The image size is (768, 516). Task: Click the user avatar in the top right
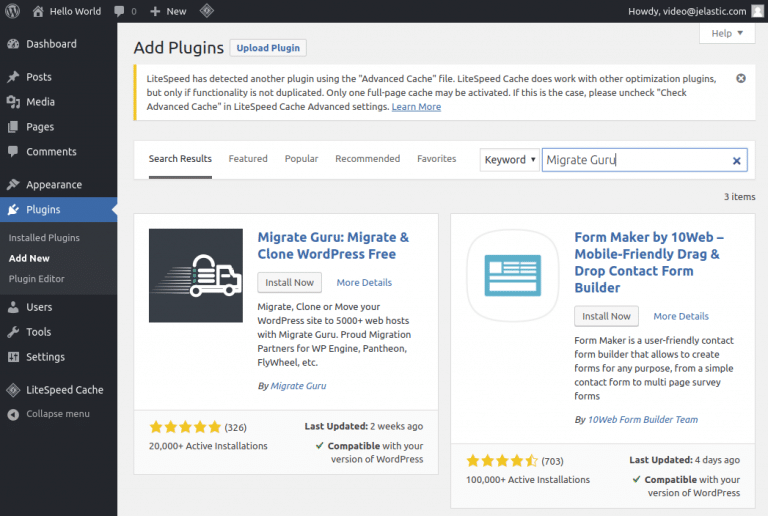click(758, 11)
